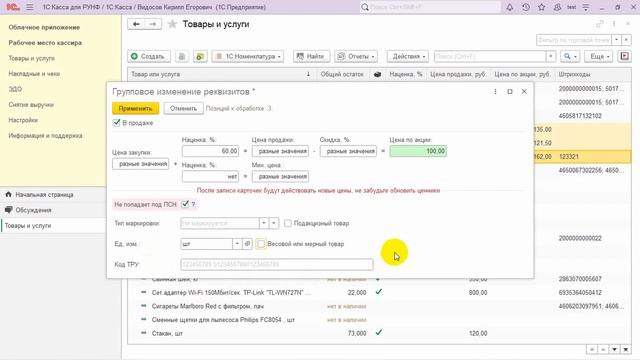Viewport: 640px width, 360px height.
Task: Open Информация и поддержка in sidebar
Action: pos(45,136)
